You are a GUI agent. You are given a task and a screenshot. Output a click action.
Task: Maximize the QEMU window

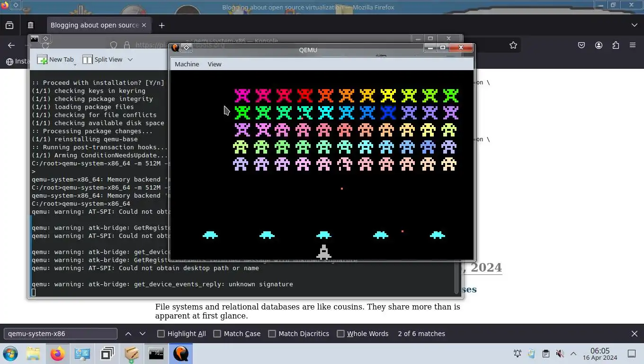pos(443,47)
